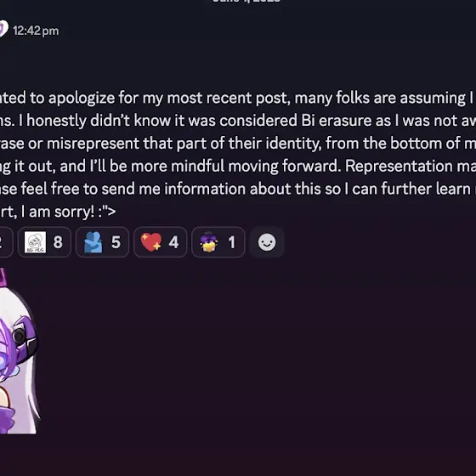Open the author's avatar beside 12:42 pm

(3, 30)
